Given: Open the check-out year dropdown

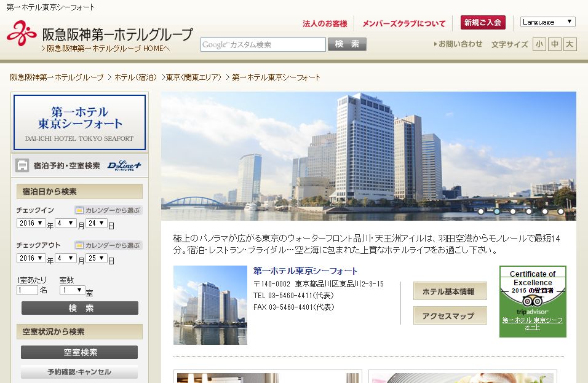Looking at the screenshot, I should 31,258.
